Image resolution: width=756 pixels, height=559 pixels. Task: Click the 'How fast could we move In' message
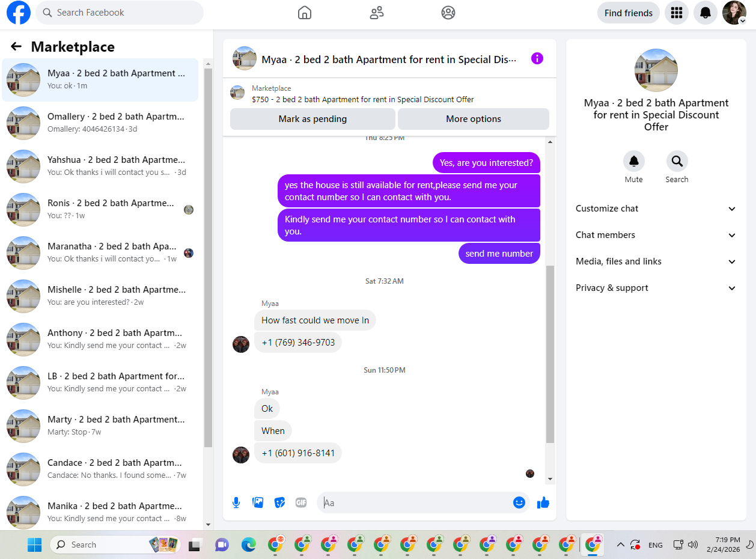tap(315, 320)
